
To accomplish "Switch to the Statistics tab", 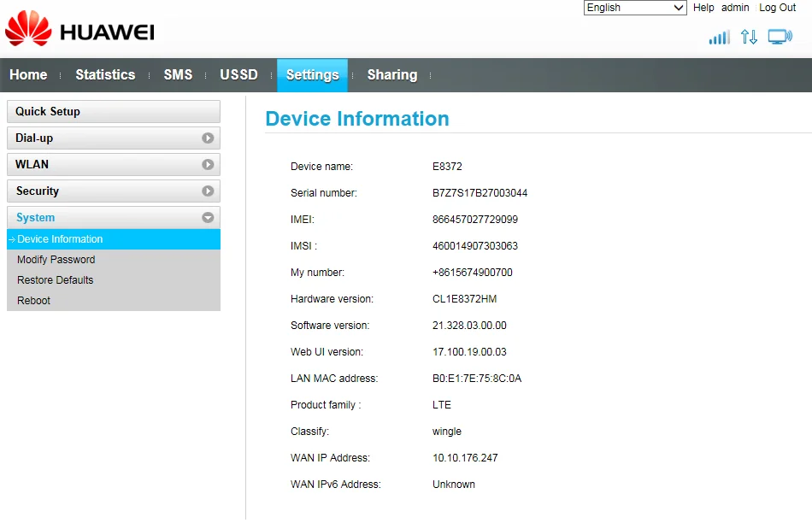I will coord(105,75).
